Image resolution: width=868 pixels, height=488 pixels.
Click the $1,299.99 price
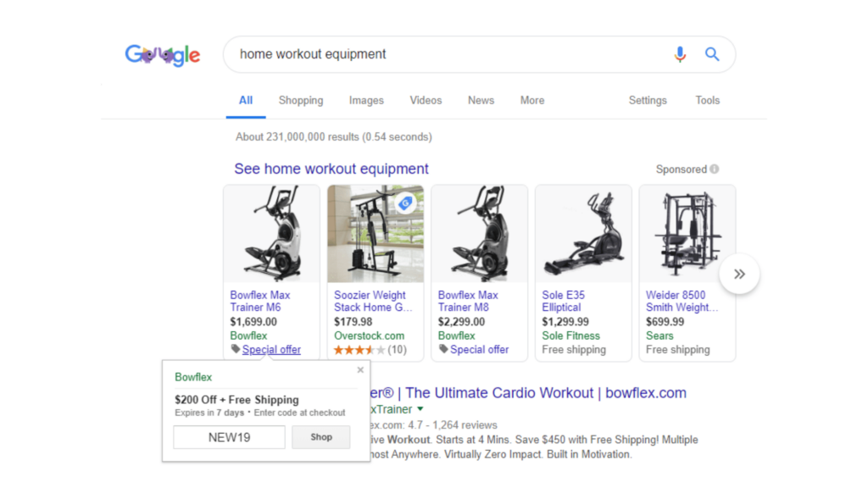tap(565, 322)
